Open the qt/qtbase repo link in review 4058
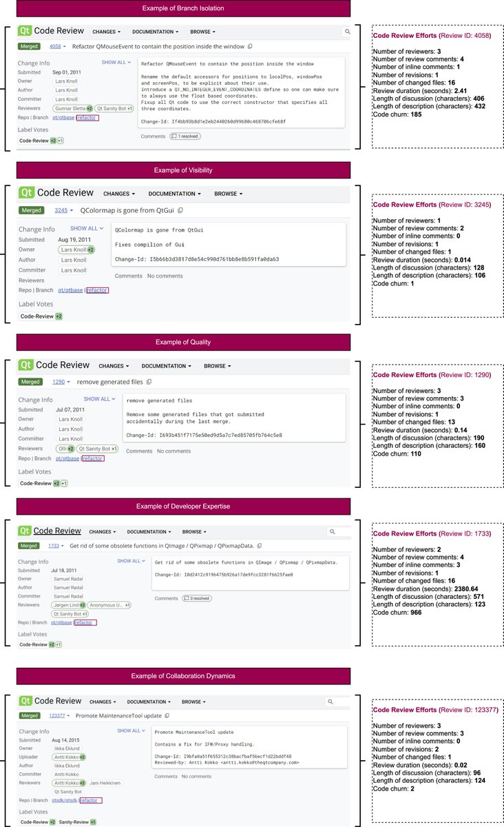This screenshot has height=827, width=504. click(64, 118)
